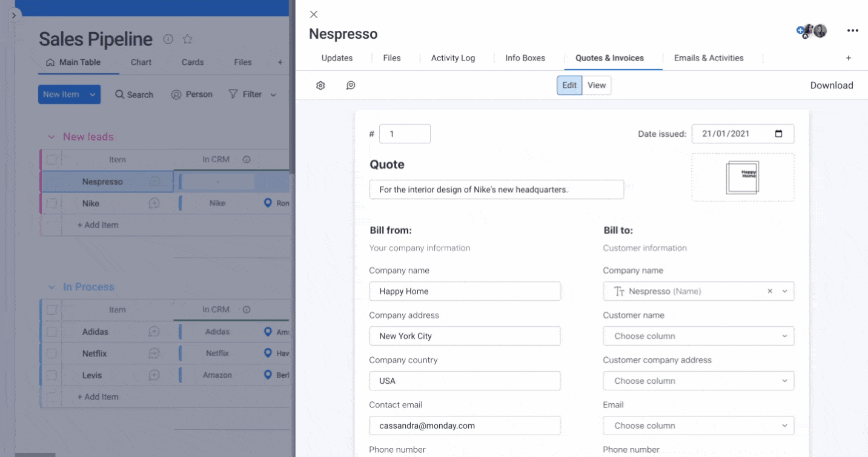Click the quote description text field
The width and height of the screenshot is (868, 457).
pos(497,189)
